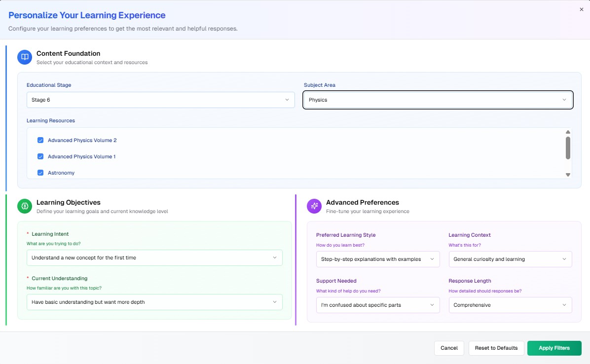
Task: Click Reset to Defaults
Action: (496, 348)
